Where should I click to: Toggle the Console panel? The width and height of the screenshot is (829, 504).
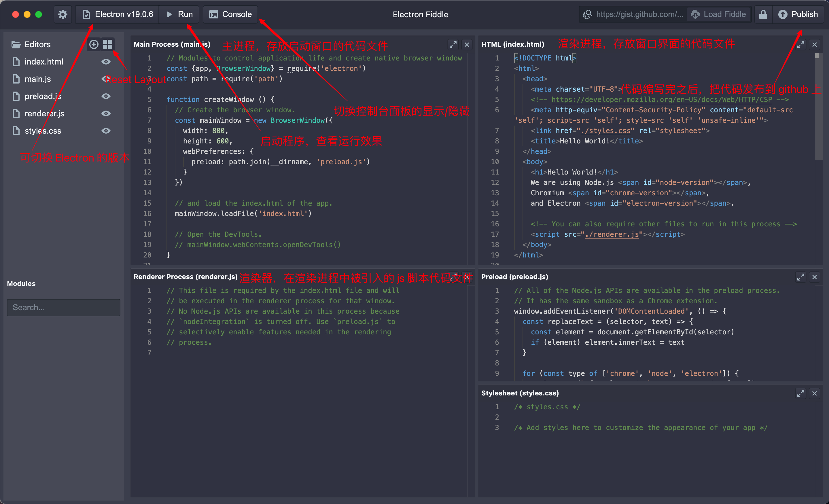[x=230, y=14]
